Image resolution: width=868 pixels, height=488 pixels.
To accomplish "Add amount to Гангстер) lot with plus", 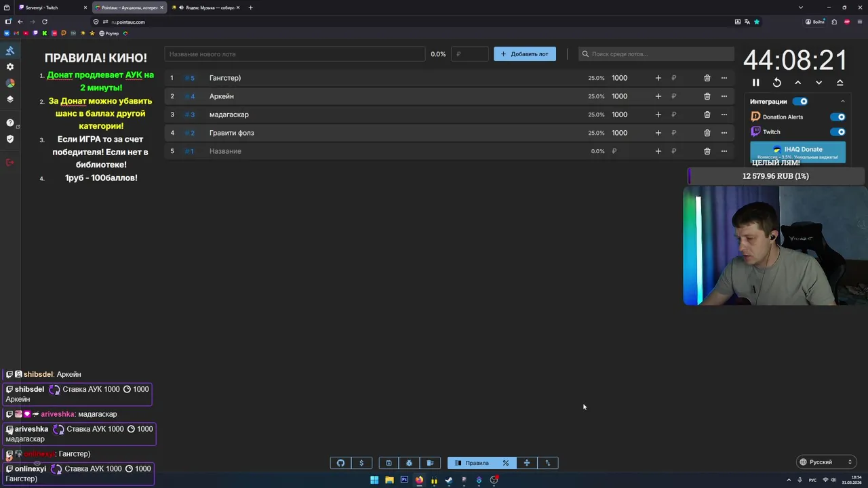I will [658, 78].
